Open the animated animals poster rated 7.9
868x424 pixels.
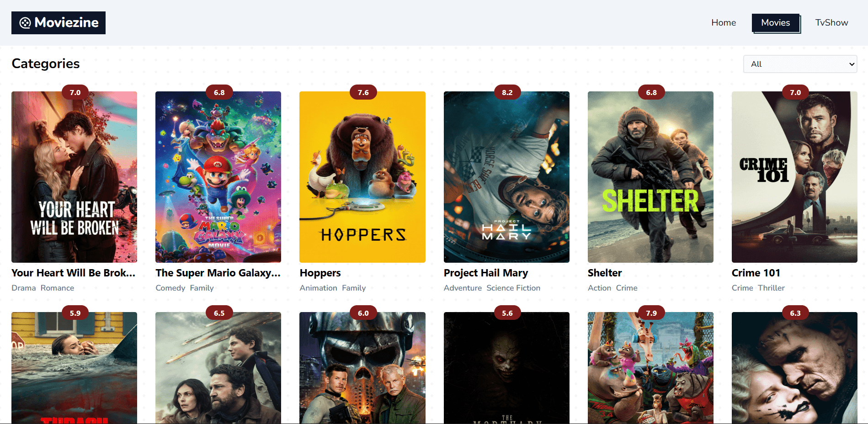[x=650, y=368]
